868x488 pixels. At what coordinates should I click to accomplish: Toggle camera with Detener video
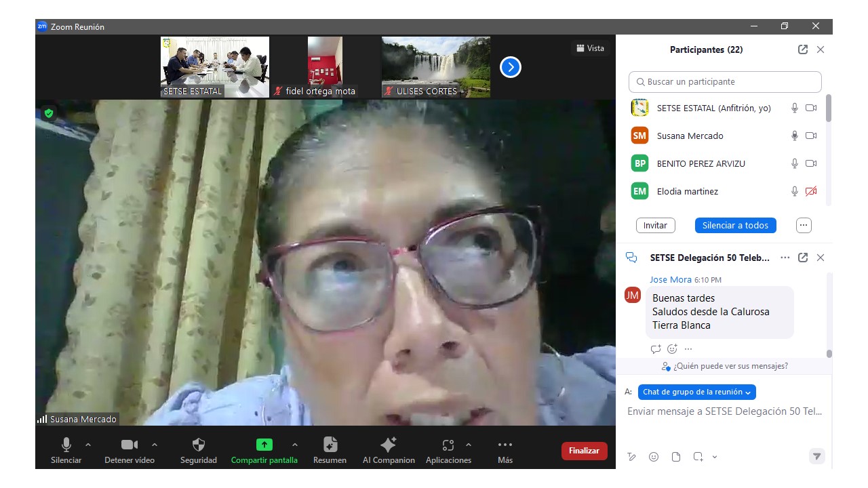point(129,445)
